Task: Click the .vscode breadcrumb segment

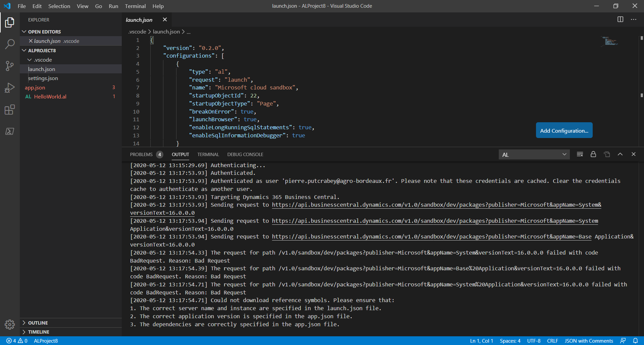Action: click(137, 31)
